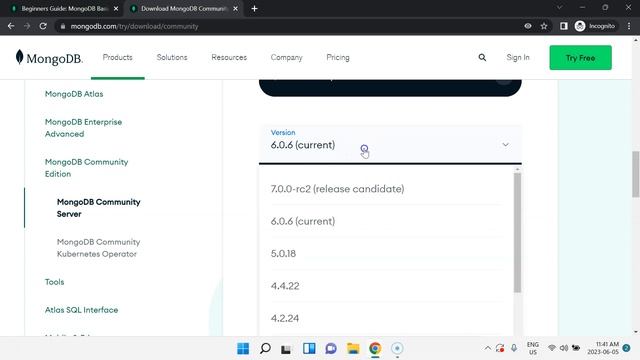Open volume tray icon
640x360 pixels.
point(564,348)
